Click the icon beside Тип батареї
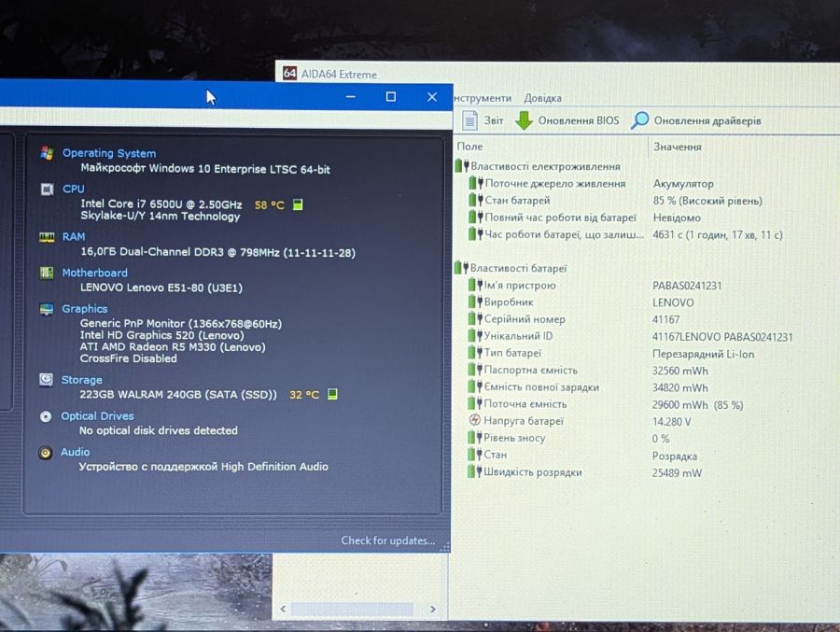 476,352
